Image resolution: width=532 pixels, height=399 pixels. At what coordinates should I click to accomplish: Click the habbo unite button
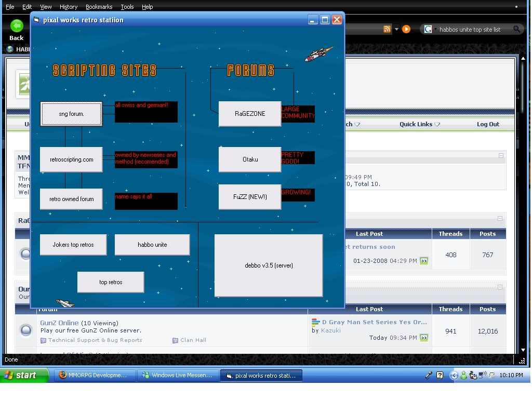[x=152, y=245]
